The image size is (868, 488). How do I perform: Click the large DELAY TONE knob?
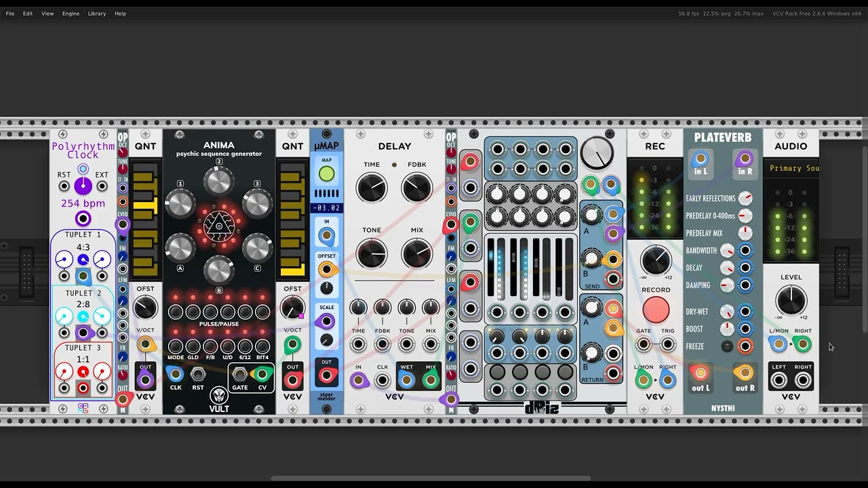[372, 254]
